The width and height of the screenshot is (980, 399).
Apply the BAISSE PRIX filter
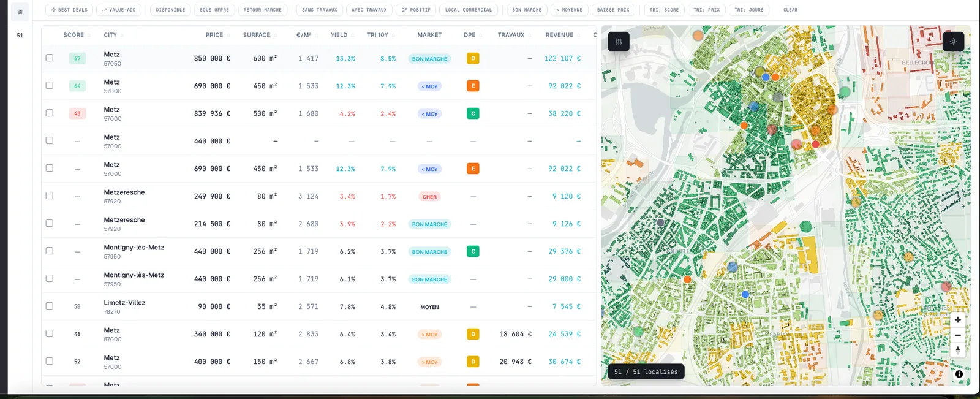tap(613, 10)
